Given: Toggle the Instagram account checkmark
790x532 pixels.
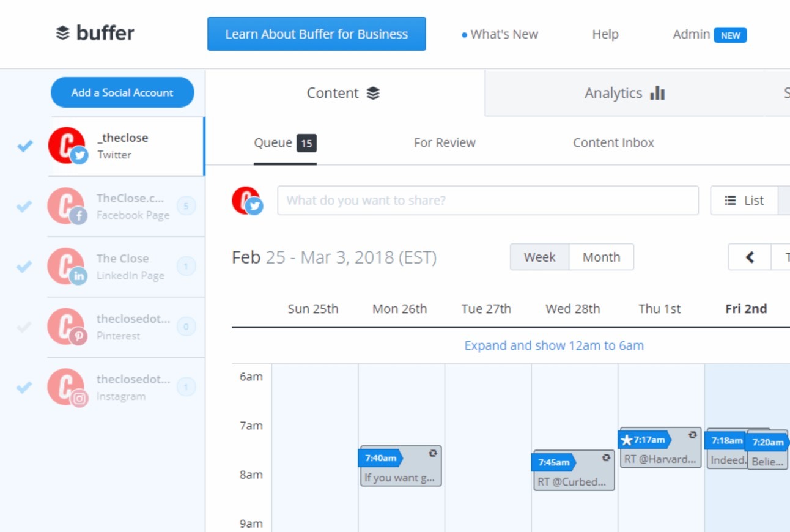Looking at the screenshot, I should point(24,387).
